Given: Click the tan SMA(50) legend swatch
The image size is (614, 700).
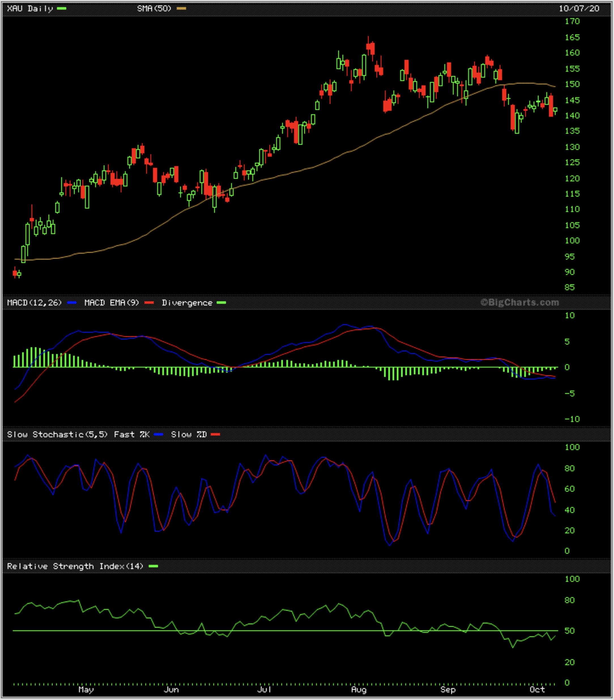Looking at the screenshot, I should (x=181, y=9).
